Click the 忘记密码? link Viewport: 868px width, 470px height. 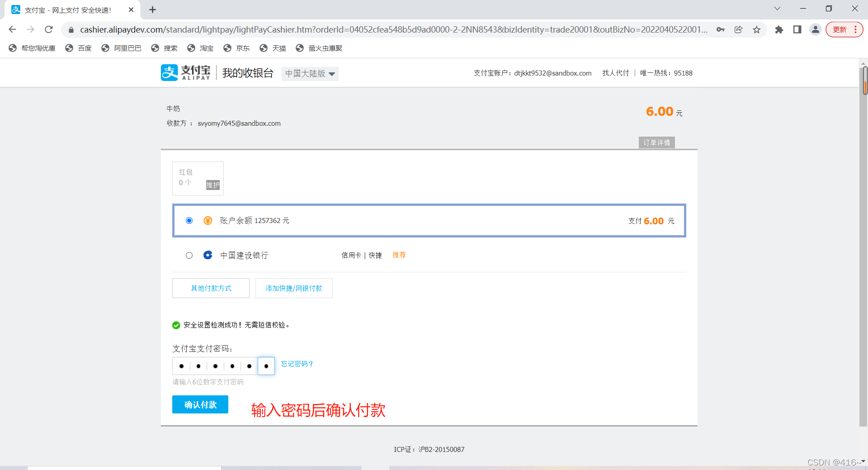pos(297,364)
